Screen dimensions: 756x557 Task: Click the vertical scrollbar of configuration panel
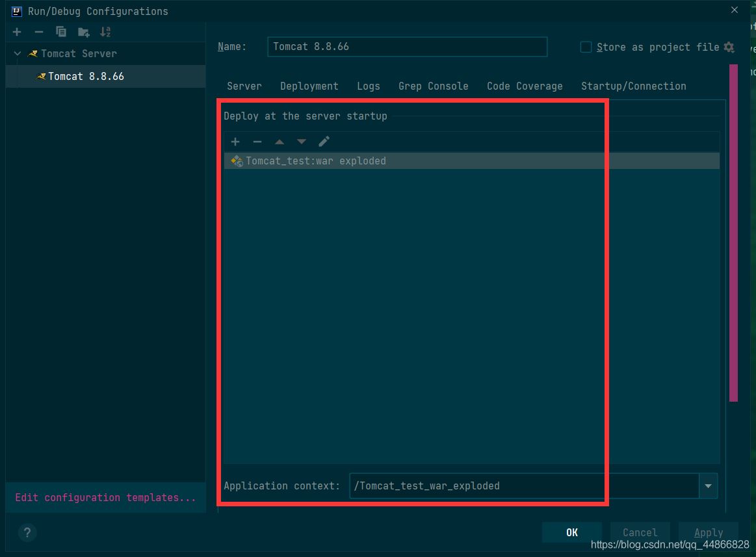pyautogui.click(x=733, y=233)
